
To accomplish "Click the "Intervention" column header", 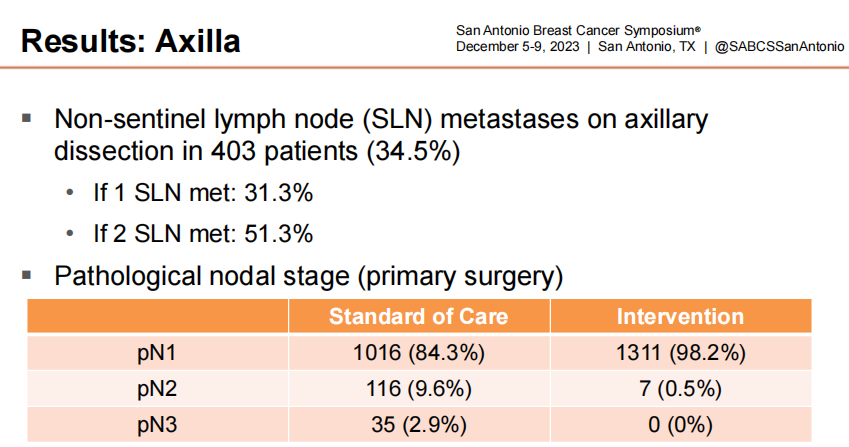I will point(680,317).
